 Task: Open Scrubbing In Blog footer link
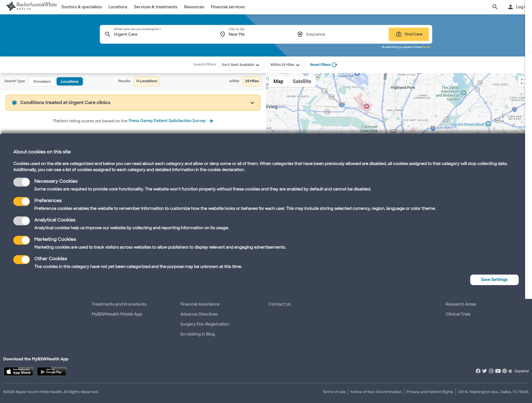[x=198, y=334]
